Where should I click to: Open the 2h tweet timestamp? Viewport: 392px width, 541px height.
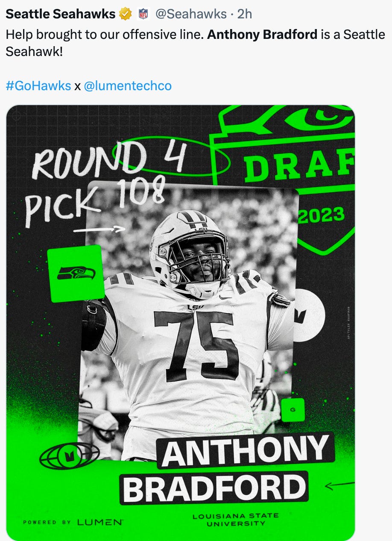245,14
